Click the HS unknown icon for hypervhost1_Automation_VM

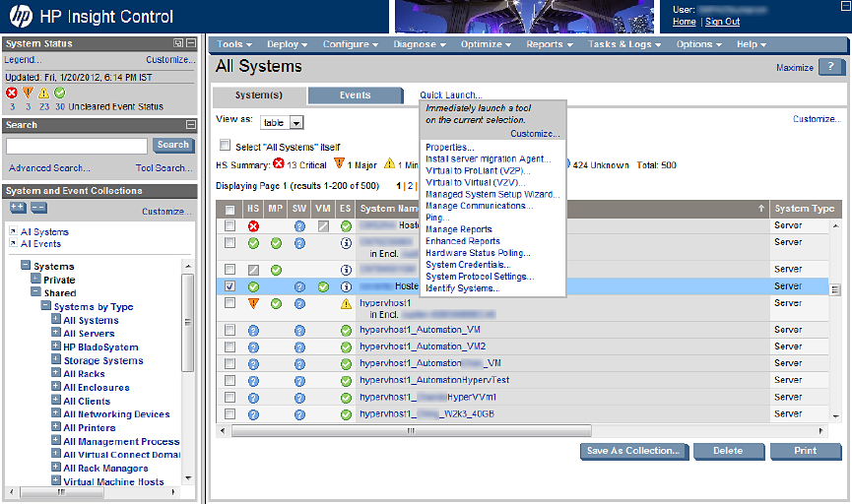[x=253, y=330]
